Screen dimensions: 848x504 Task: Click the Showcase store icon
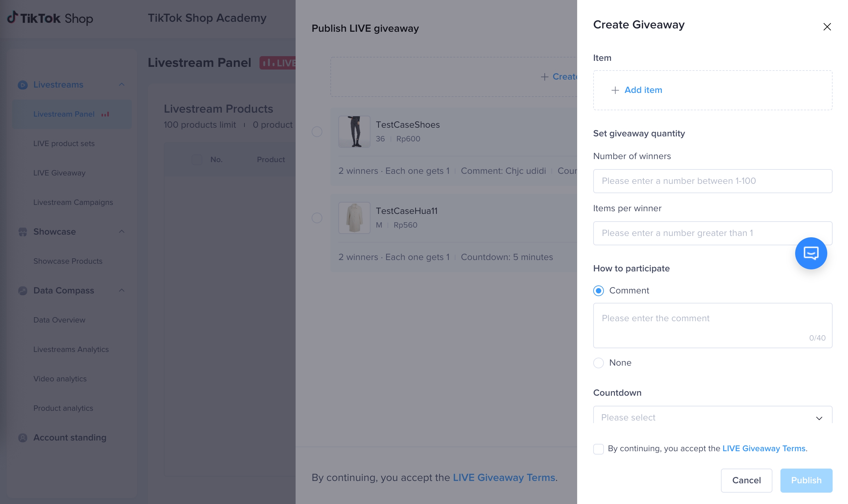(23, 232)
